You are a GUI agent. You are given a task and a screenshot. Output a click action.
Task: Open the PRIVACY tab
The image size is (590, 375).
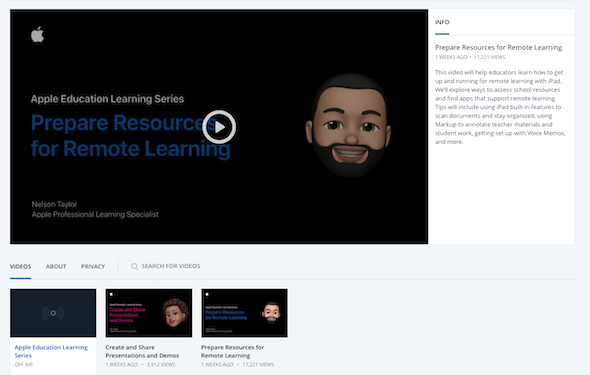[93, 266]
